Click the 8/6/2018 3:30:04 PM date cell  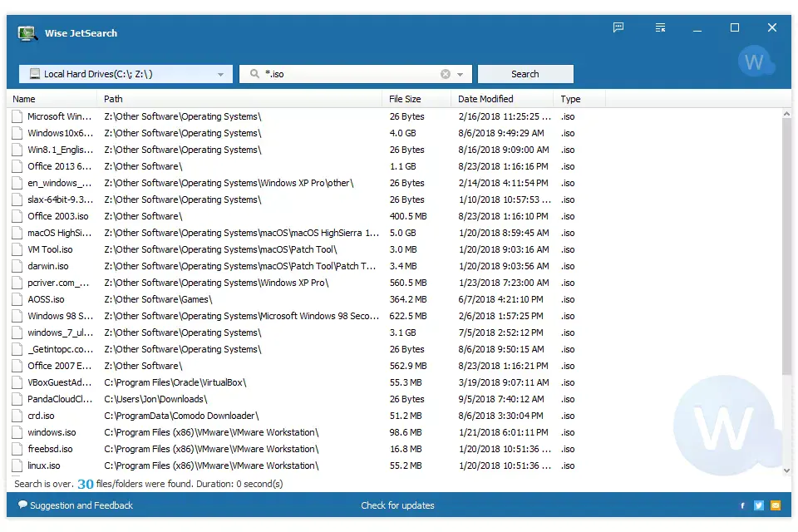pos(500,416)
